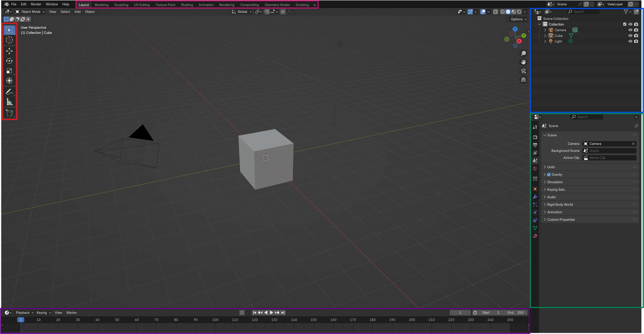Switch perspective/orthographic grid icon
The image size is (644, 334).
(523, 80)
